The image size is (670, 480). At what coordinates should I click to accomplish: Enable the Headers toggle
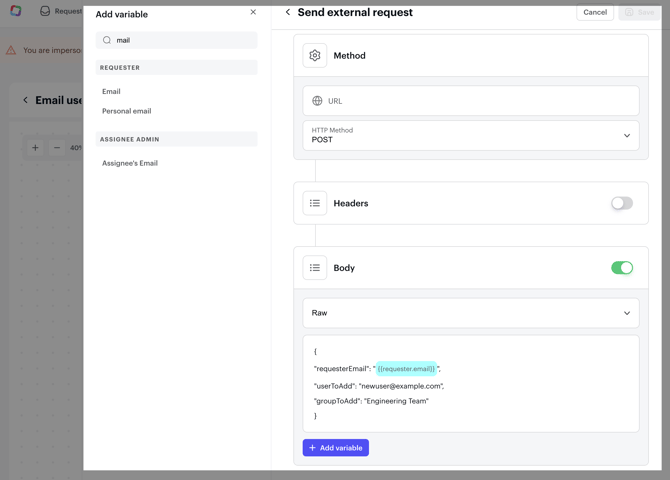[622, 203]
